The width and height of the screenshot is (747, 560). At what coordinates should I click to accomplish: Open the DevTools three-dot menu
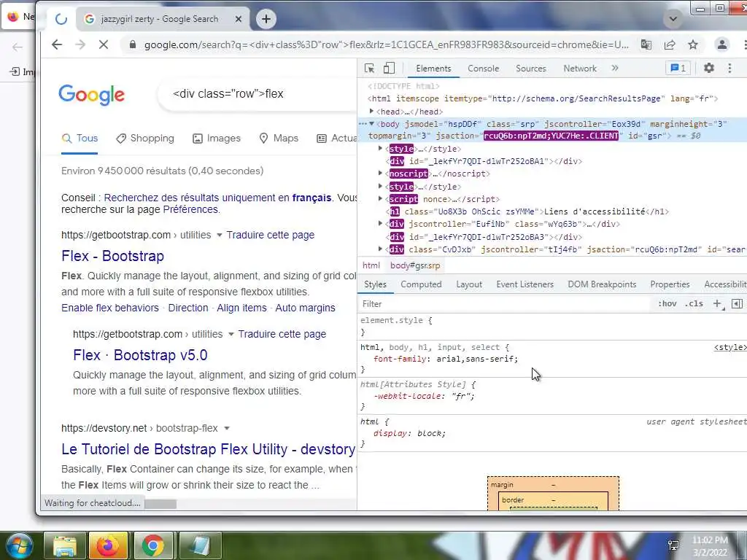click(729, 68)
